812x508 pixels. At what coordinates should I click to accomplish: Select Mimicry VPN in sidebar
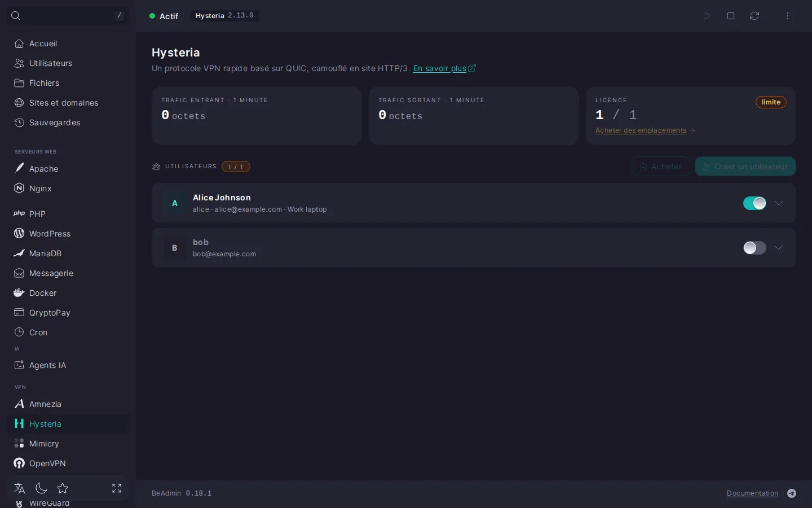tap(68, 444)
